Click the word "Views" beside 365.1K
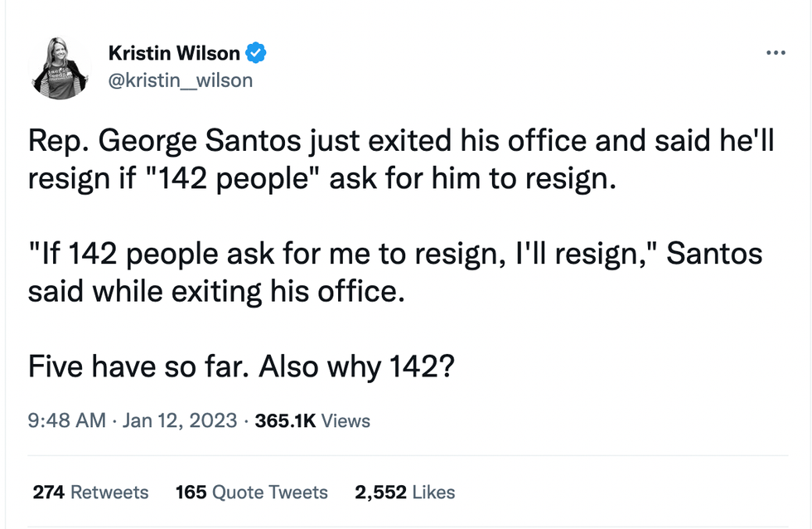 346,420
